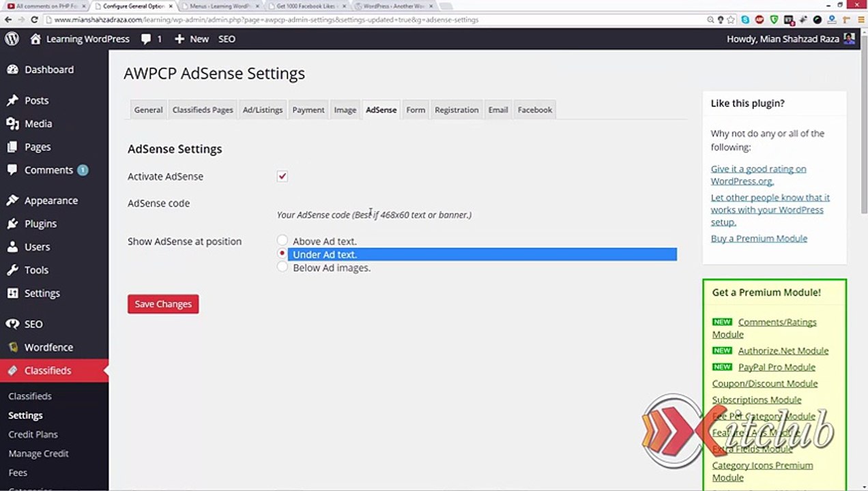Click the Posts pushpin icon
This screenshot has height=491, width=868.
pos(12,100)
